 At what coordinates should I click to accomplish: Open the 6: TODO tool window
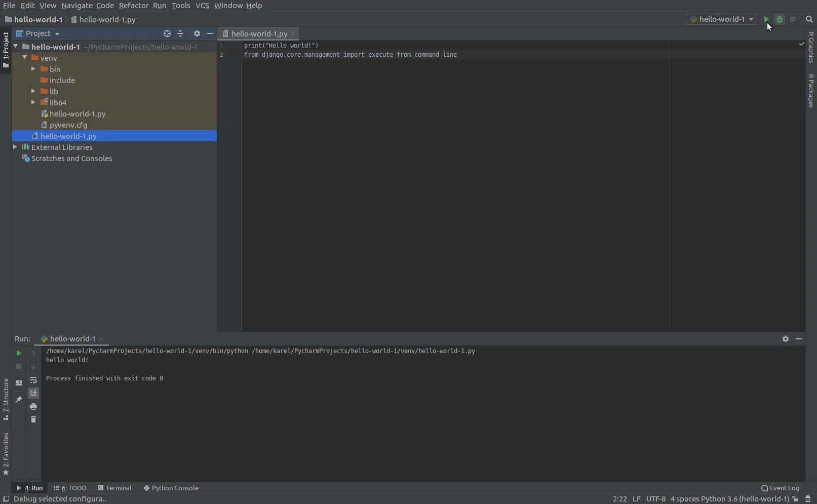point(70,488)
